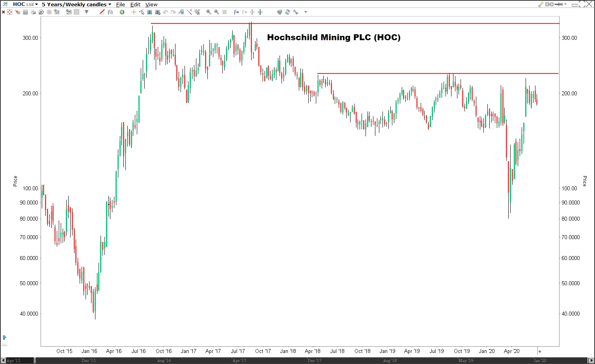
Task: Click the green dollar coin icon
Action: [x=122, y=12]
